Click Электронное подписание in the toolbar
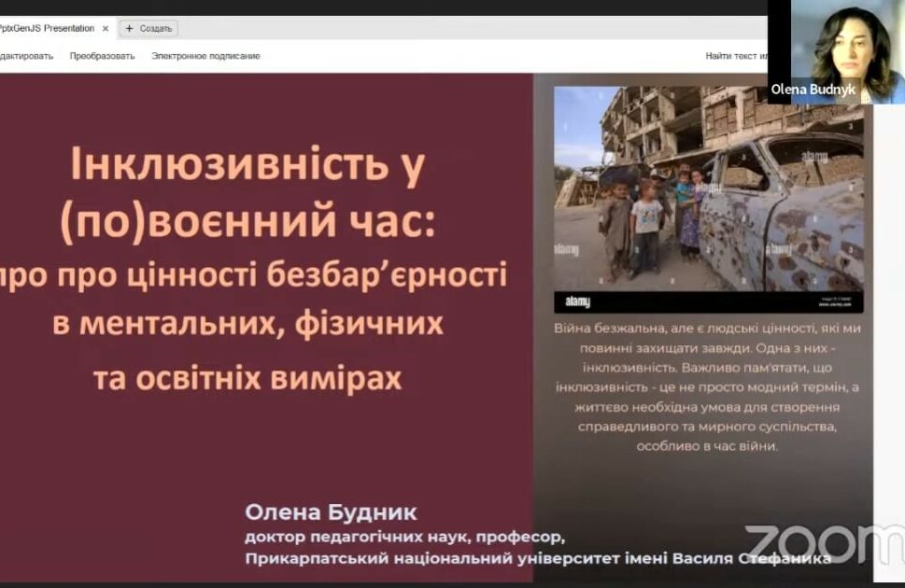 click(x=205, y=56)
